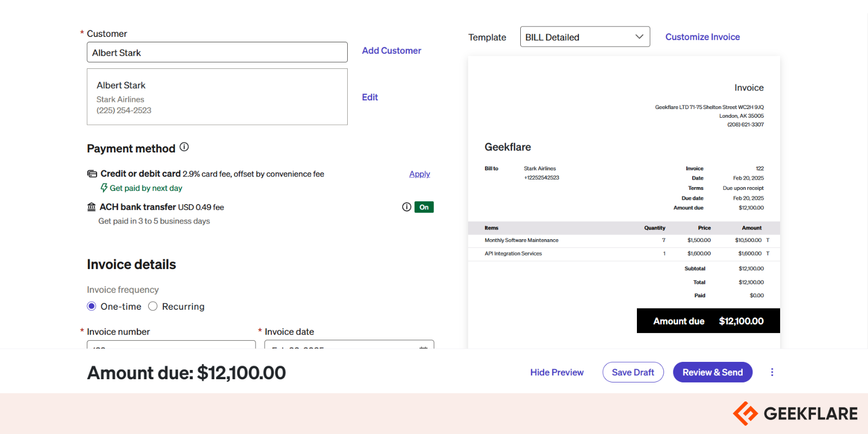Click Apply for credit card payments
The image size is (868, 434).
tap(419, 174)
